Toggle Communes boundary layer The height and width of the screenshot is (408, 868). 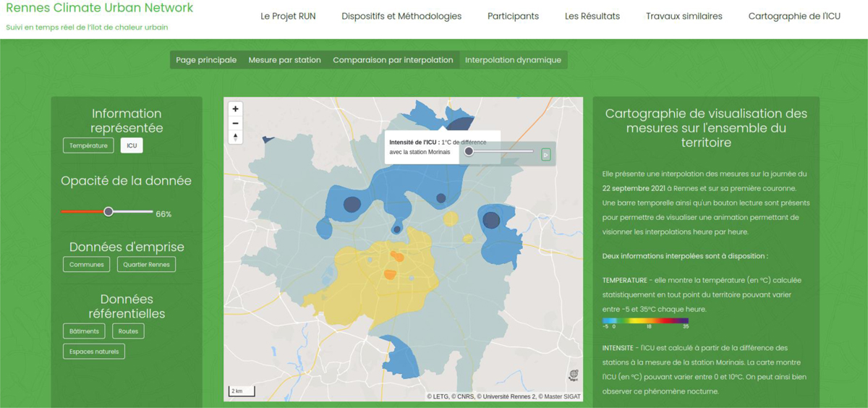click(x=87, y=264)
